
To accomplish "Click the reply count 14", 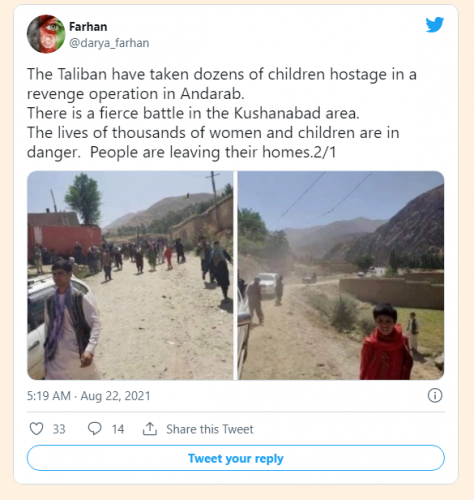I will pos(118,429).
